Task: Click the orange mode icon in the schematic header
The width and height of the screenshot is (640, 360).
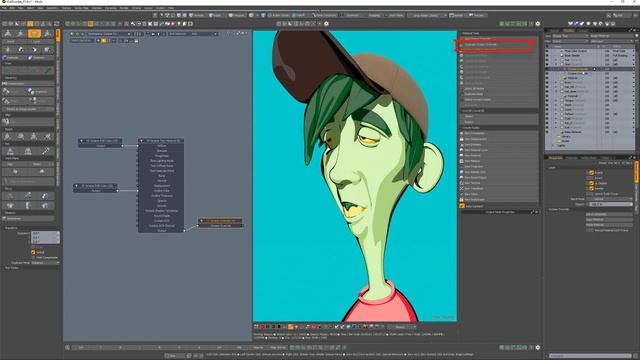Action: tap(104, 40)
